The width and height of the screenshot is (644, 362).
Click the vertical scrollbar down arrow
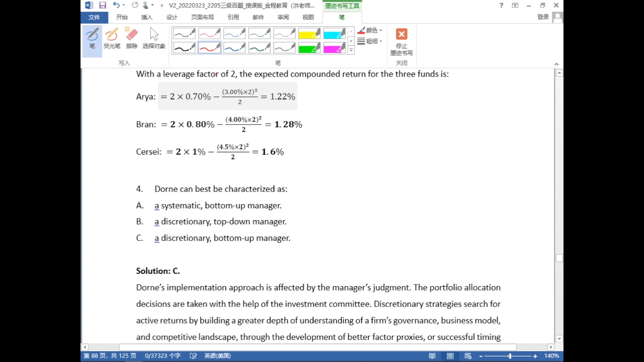[559, 339]
